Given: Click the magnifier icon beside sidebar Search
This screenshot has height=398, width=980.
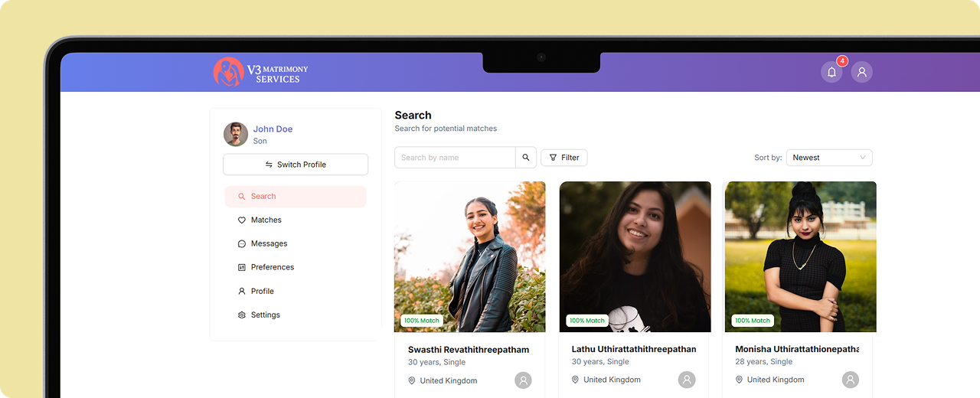Looking at the screenshot, I should pos(242,197).
